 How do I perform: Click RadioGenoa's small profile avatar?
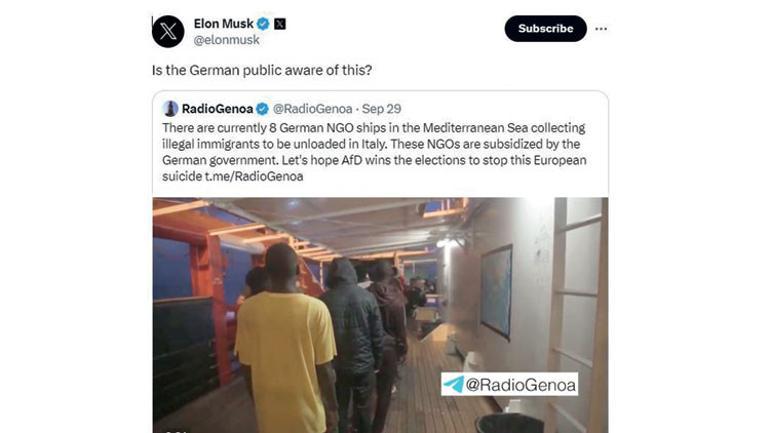point(170,108)
